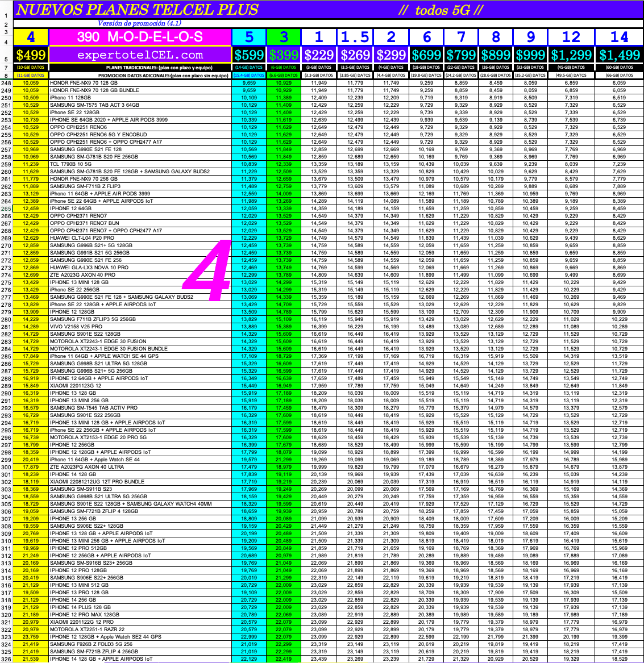Select row header 248

pos(6,84)
